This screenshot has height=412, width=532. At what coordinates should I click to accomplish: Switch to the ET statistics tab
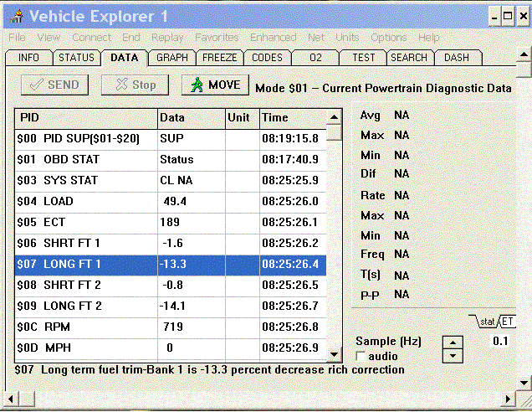(507, 322)
